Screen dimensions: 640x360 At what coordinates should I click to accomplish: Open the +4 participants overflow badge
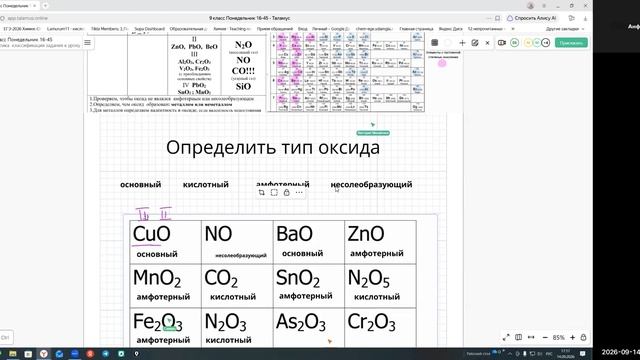click(546, 42)
